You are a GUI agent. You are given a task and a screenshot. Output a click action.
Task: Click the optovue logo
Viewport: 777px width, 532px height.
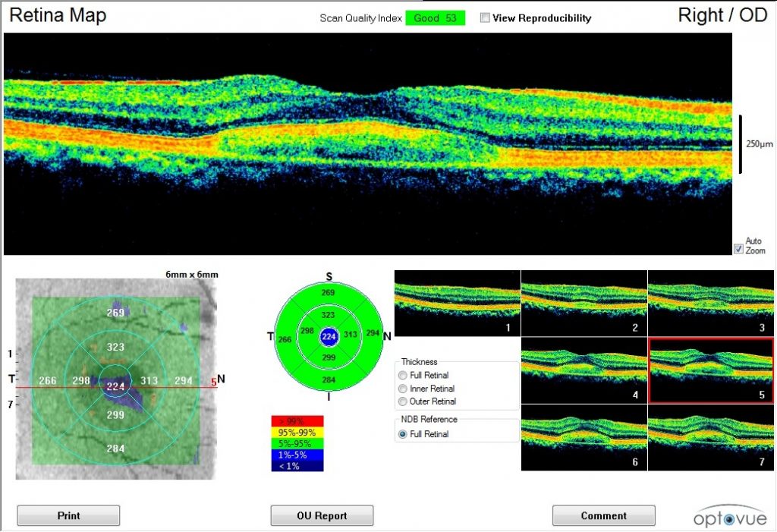[x=731, y=515]
